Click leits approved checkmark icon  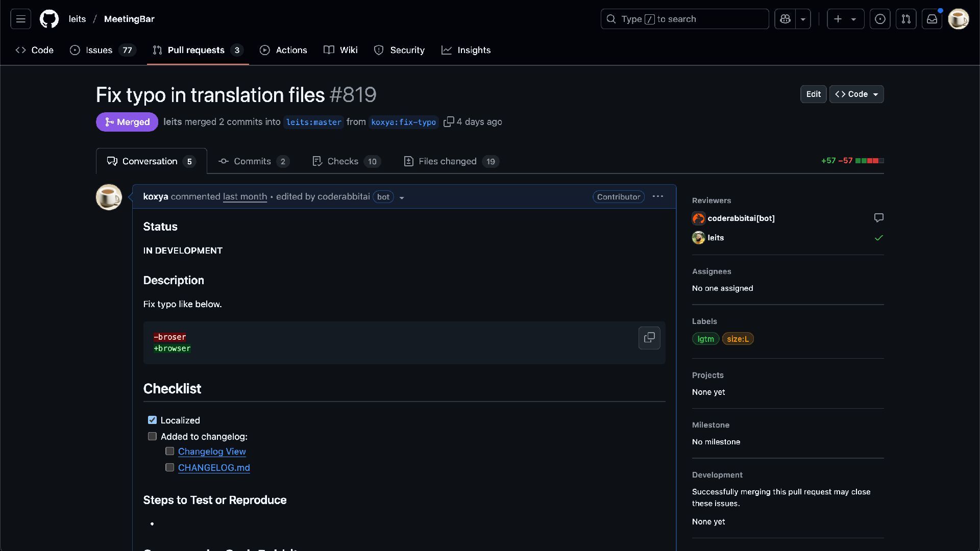pyautogui.click(x=878, y=238)
